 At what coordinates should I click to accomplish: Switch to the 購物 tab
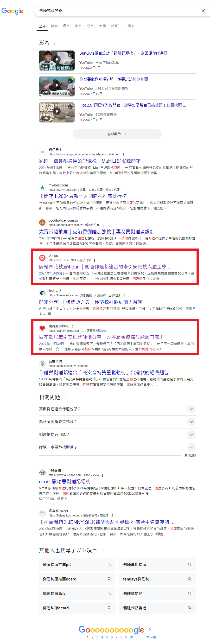(x=54, y=26)
